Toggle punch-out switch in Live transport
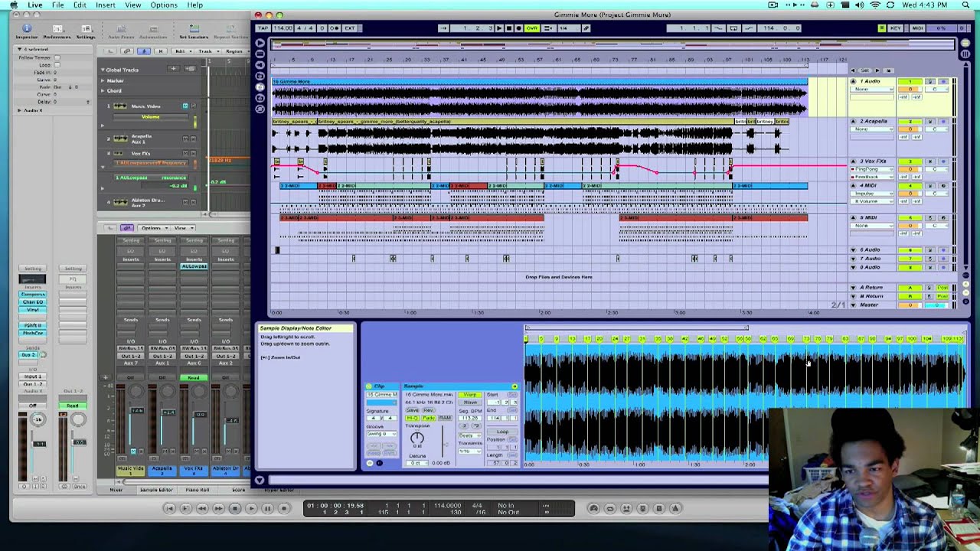This screenshot has width=980, height=551. [749, 28]
